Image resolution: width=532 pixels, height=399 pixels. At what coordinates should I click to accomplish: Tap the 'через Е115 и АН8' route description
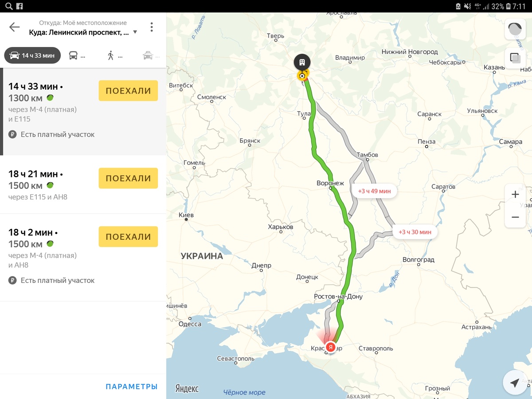[38, 197]
